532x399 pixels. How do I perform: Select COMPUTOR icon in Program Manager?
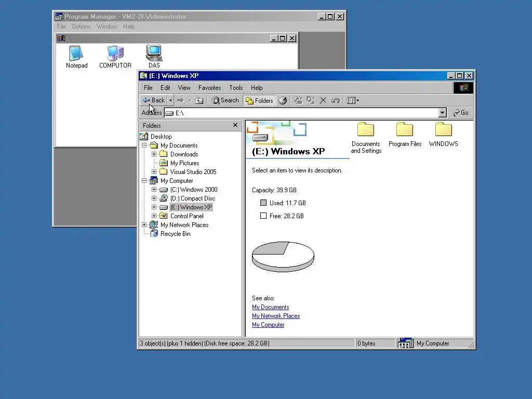pos(115,57)
